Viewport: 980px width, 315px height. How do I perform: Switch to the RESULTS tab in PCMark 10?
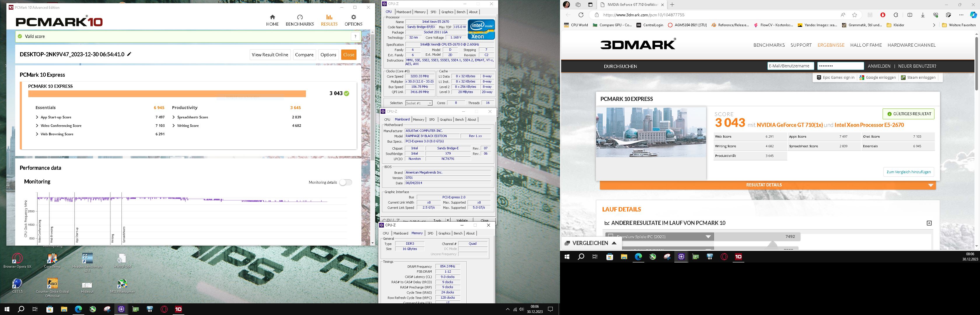click(329, 20)
